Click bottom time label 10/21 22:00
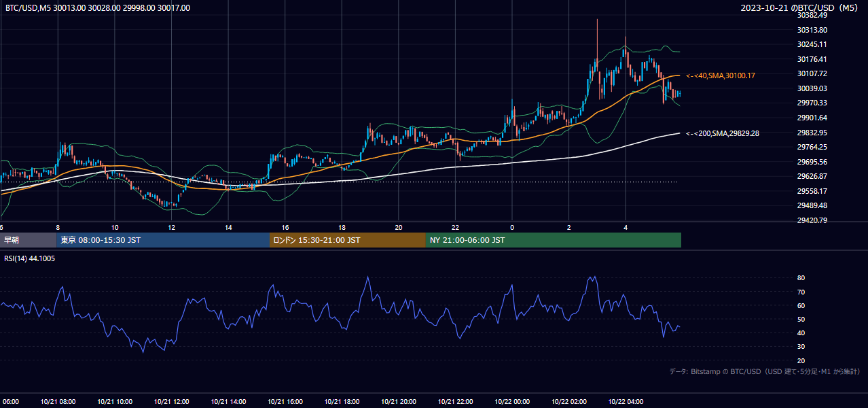868x408 pixels. 455,402
